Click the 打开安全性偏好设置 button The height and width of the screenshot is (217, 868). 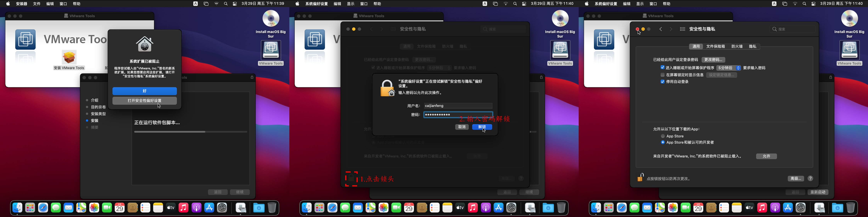[x=144, y=101]
